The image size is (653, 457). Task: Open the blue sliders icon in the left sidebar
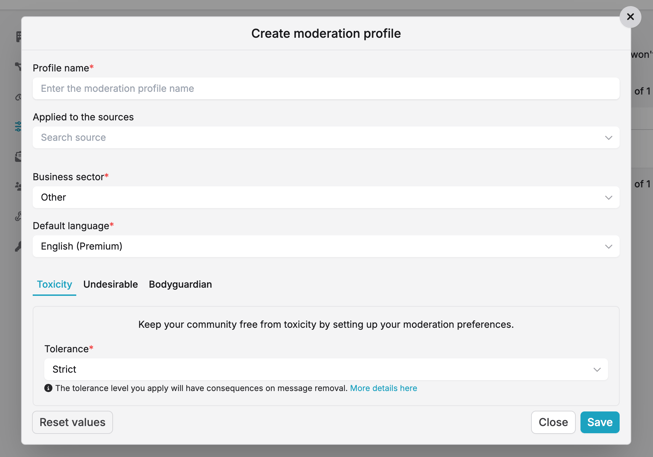point(18,127)
